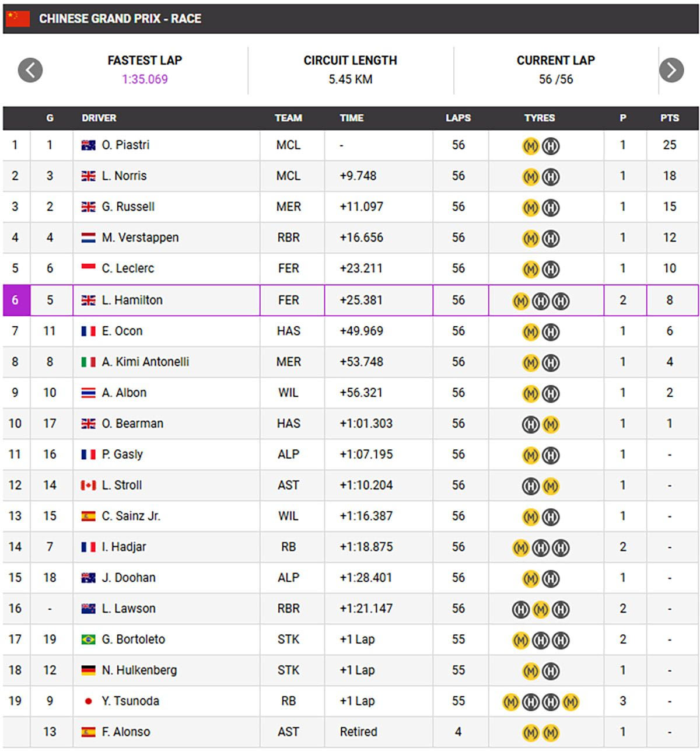
Task: Click the TYRES column header
Action: click(x=539, y=118)
